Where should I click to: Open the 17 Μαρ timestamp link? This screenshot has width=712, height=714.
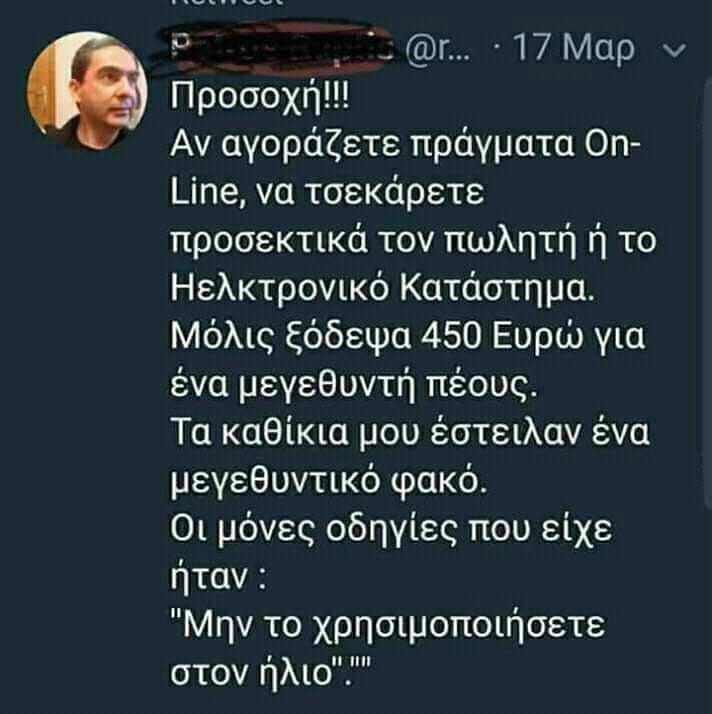tap(574, 48)
